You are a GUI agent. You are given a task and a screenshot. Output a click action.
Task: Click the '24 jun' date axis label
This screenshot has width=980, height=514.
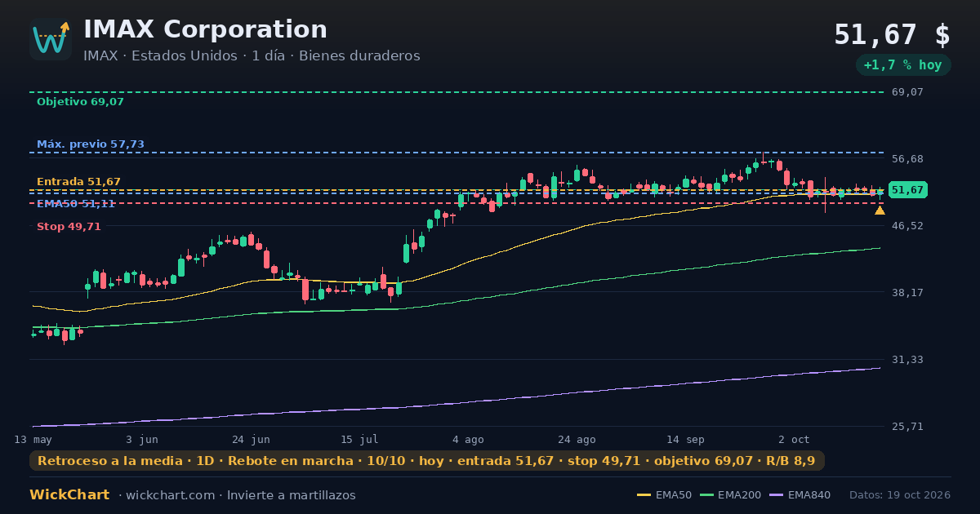(x=251, y=439)
